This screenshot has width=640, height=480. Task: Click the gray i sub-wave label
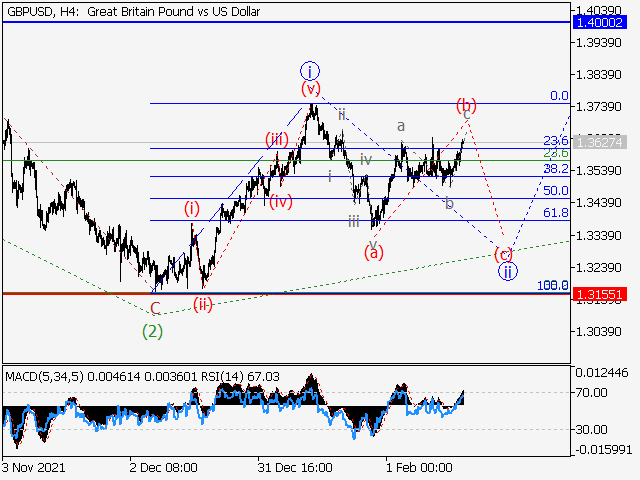[330, 176]
